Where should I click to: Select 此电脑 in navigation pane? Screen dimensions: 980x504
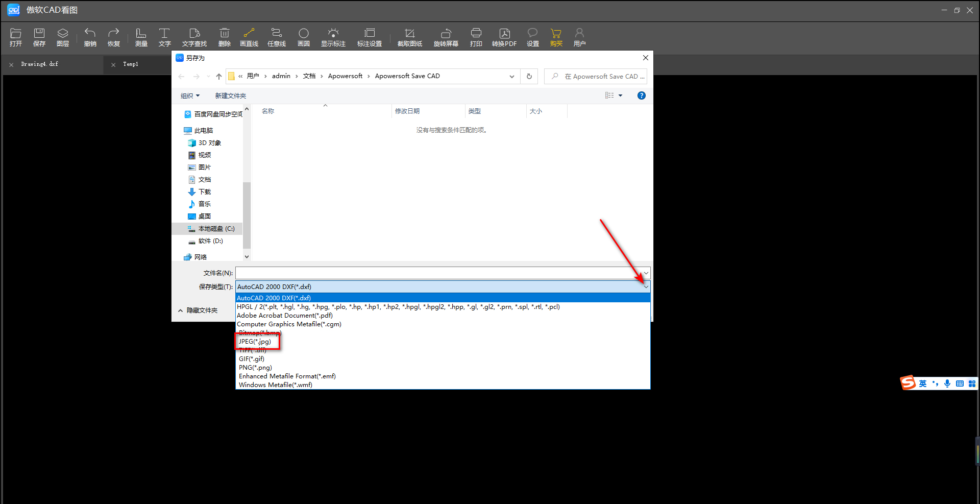coord(199,131)
